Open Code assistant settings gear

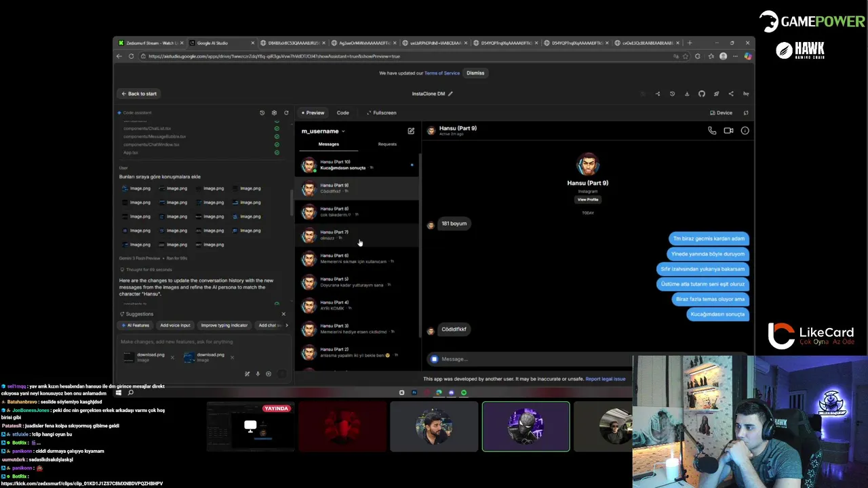click(x=274, y=113)
